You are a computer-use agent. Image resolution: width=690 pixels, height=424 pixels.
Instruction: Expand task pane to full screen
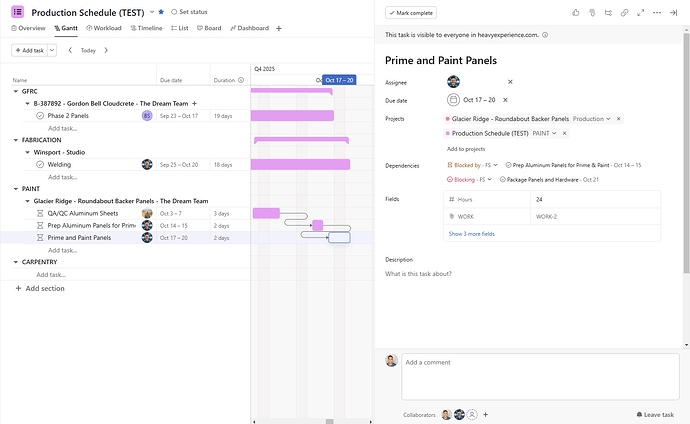[641, 13]
